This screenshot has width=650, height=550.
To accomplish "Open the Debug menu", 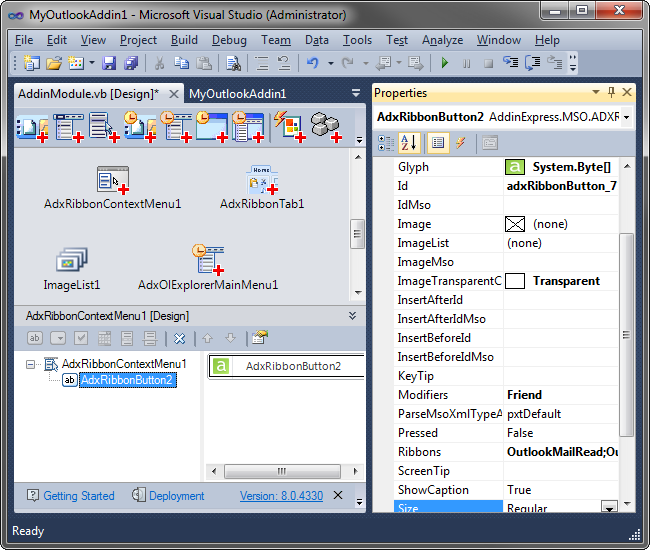I will (x=229, y=40).
